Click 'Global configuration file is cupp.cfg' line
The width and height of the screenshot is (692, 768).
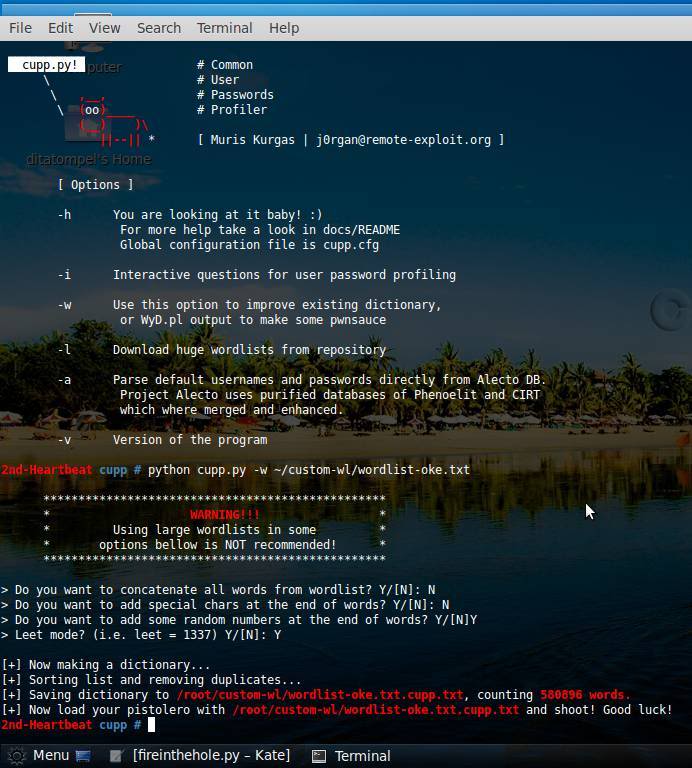[249, 245]
